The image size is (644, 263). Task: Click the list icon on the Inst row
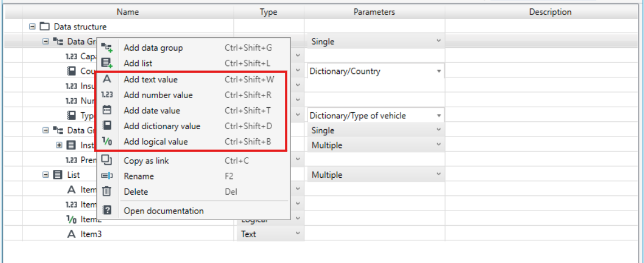point(71,145)
